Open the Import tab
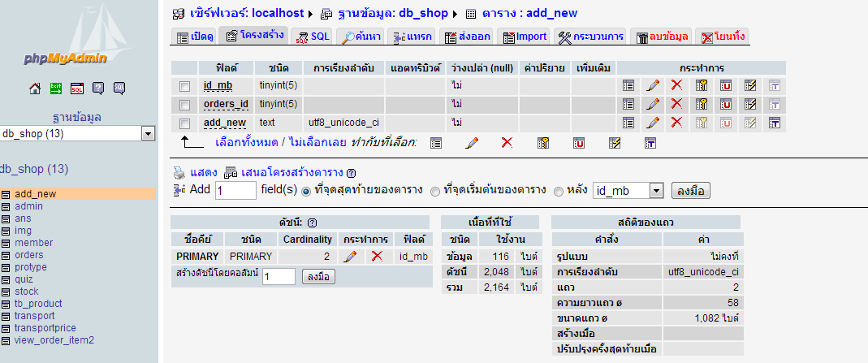The image size is (868, 363). (524, 37)
